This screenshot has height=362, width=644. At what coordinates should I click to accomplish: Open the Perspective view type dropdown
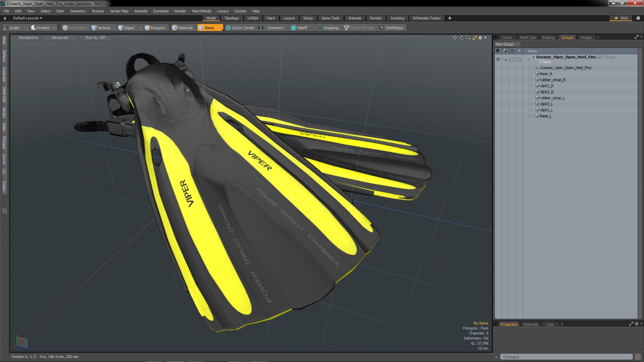(28, 38)
